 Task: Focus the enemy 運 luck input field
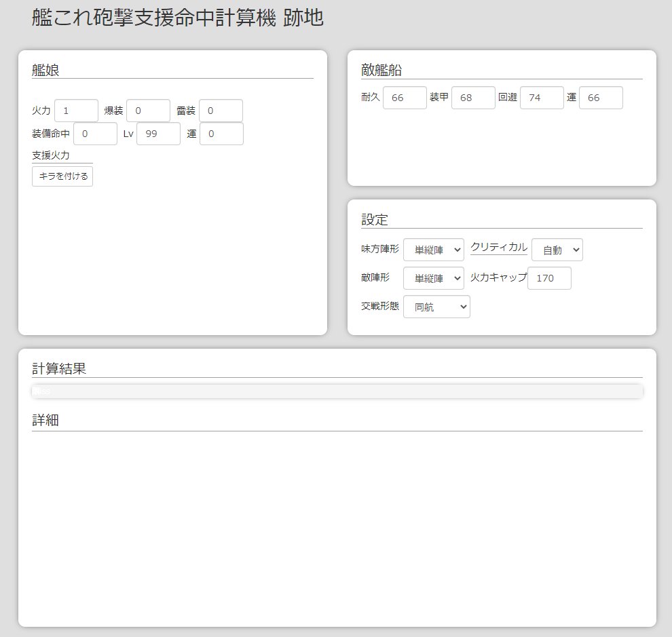(601, 97)
